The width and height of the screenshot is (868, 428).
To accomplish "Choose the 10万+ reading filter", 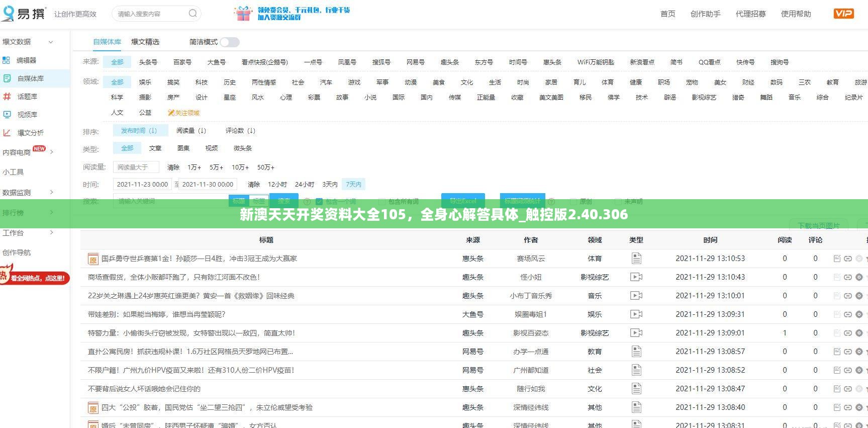I will (240, 167).
